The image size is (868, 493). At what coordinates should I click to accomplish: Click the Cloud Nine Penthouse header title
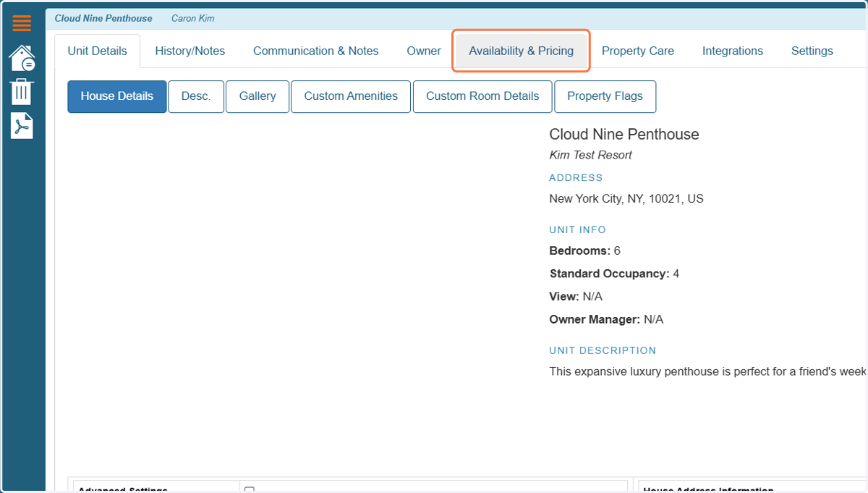pyautogui.click(x=103, y=18)
